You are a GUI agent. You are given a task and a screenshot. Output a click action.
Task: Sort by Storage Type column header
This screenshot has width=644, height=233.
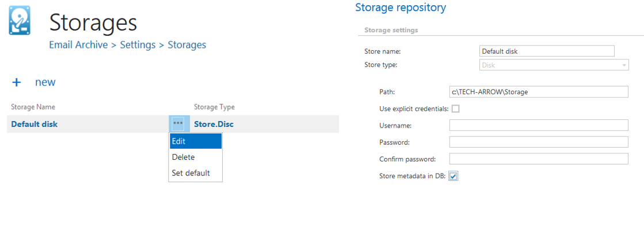click(214, 107)
